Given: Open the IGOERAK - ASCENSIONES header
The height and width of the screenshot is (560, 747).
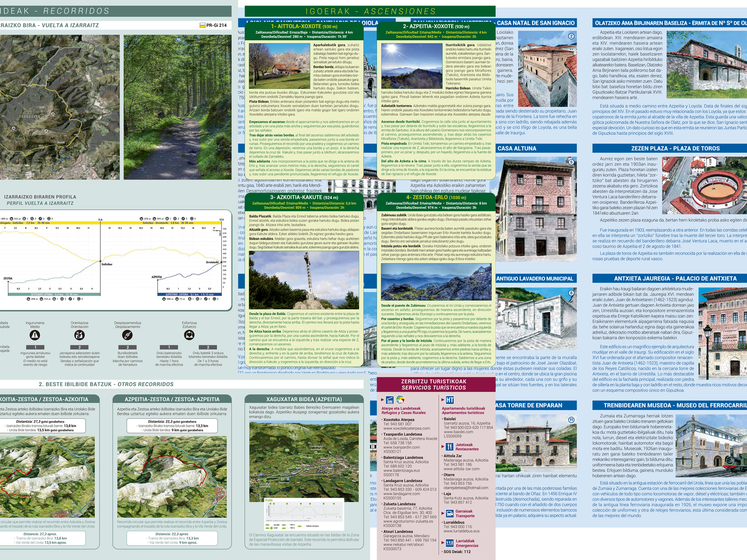Looking at the screenshot, I should (x=370, y=11).
